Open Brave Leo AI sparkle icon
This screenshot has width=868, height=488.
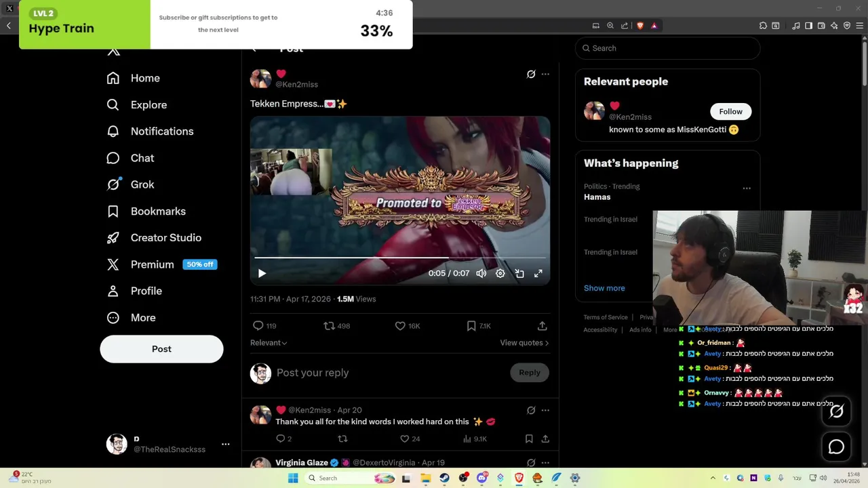point(834,26)
